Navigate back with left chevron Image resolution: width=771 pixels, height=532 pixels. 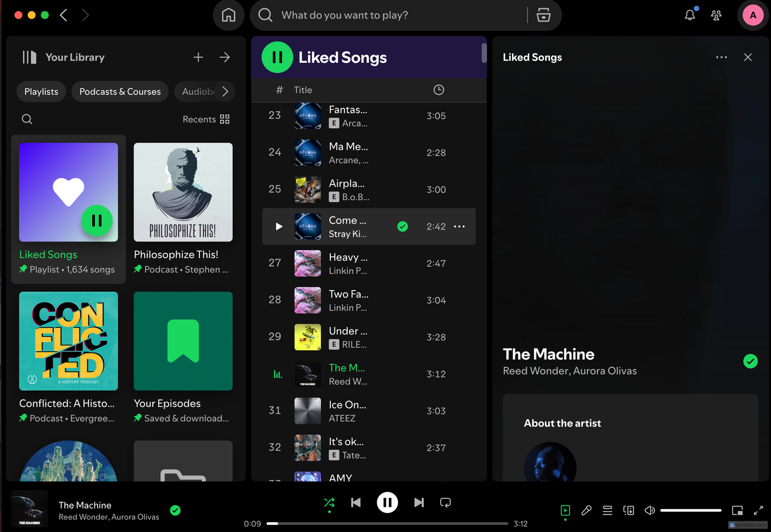pyautogui.click(x=64, y=15)
